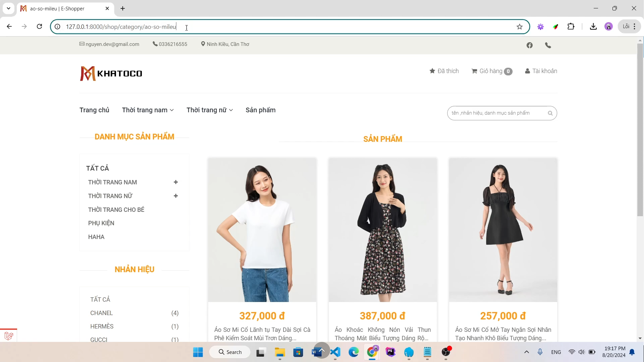Click the colorful pen extension icon
The image size is (644, 362).
(x=556, y=26)
